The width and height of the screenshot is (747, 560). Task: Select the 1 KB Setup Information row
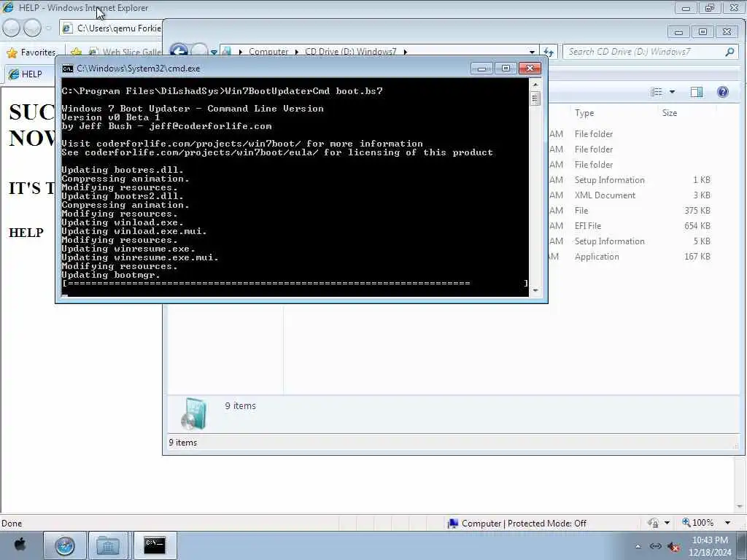point(629,180)
